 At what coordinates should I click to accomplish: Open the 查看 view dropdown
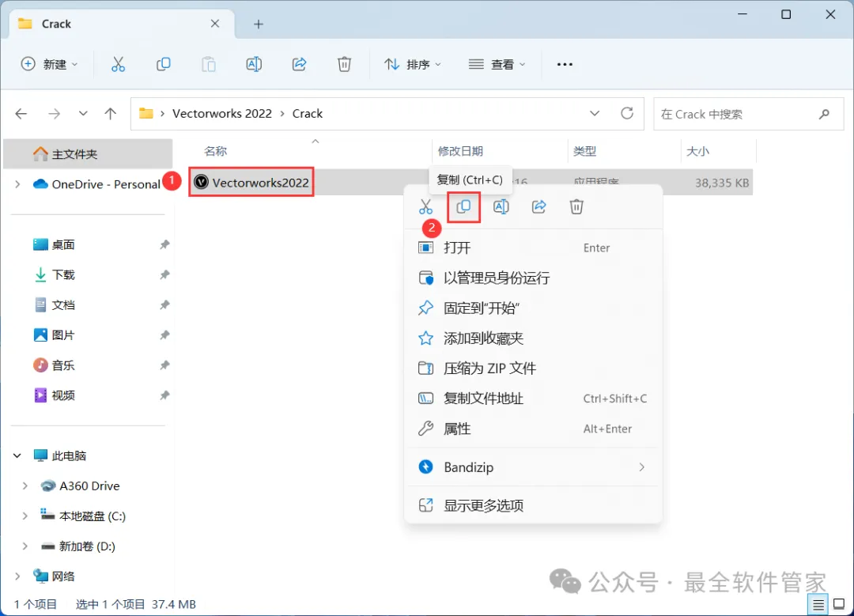click(x=497, y=64)
